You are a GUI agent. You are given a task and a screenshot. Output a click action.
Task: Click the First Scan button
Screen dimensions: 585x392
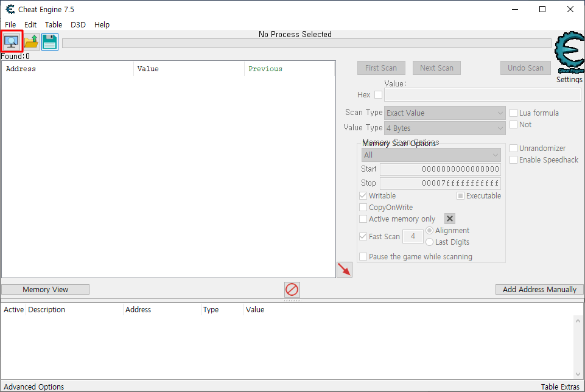tap(381, 68)
